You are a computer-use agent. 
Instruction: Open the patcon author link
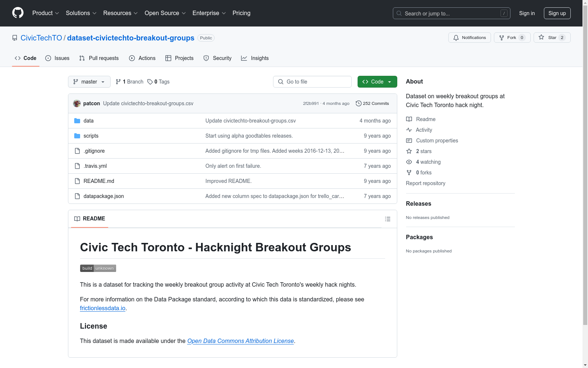tap(92, 103)
